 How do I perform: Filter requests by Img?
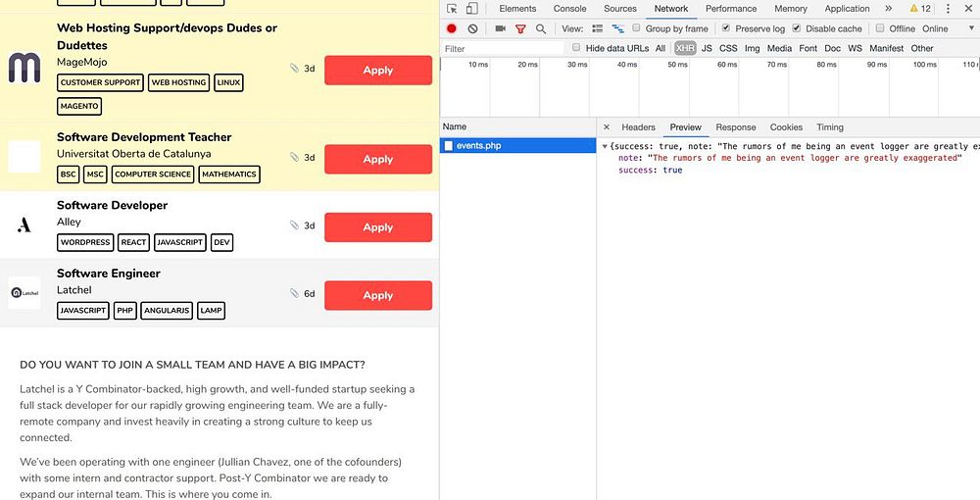[x=753, y=48]
